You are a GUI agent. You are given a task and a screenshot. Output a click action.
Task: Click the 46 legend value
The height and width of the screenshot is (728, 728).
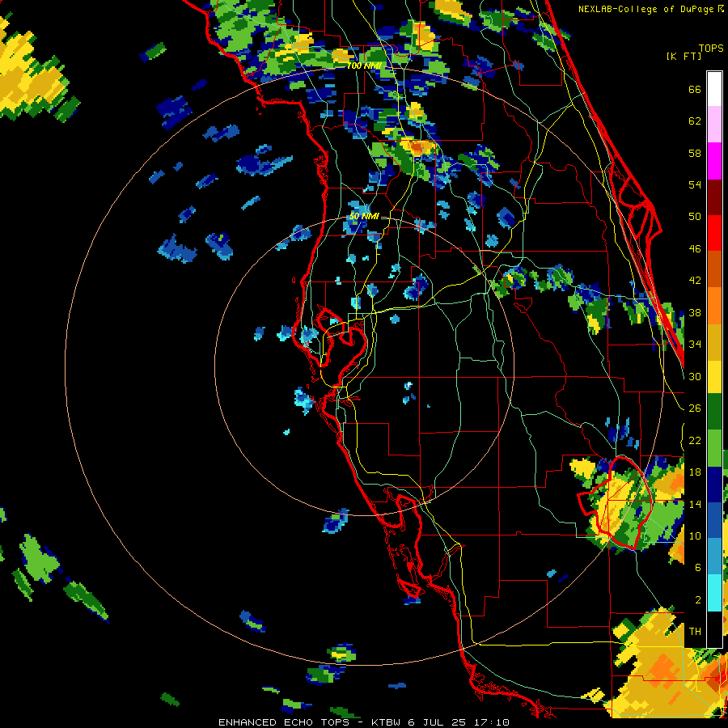695,249
